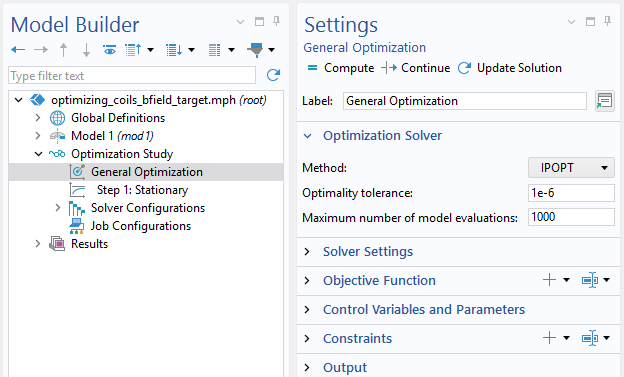Viewport: 624px width, 377px height.
Task: Select optimizing_coils_bfield_target.mph root node
Action: (159, 100)
